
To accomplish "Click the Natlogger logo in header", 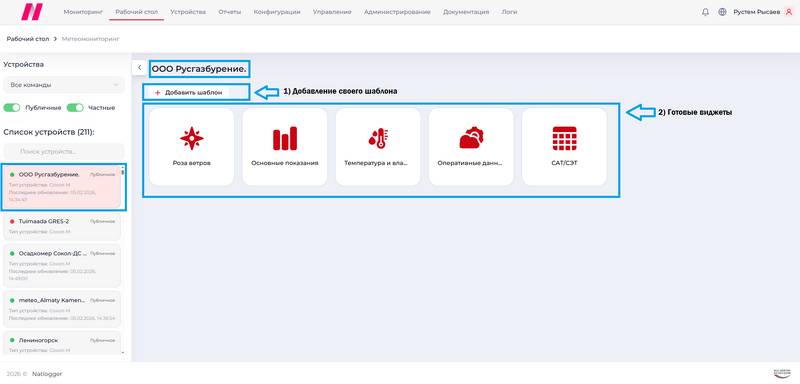I will (32, 12).
